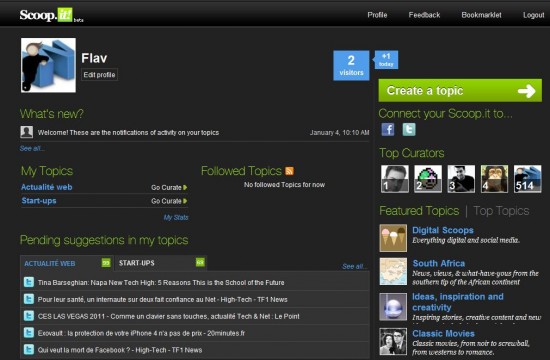The height and width of the screenshot is (360, 550).
Task: Click Twitter icon beside Exovault suggestion
Action: (x=28, y=333)
